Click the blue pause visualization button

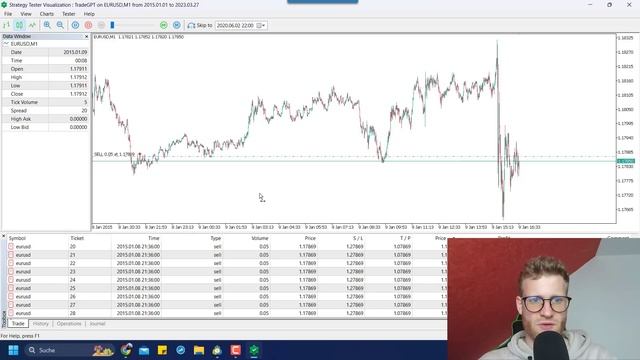coord(76,25)
